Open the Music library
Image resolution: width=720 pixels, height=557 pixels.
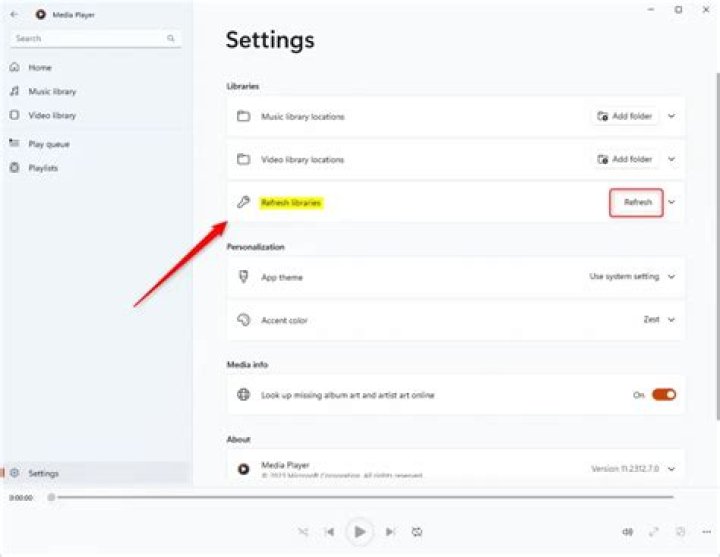pos(96,91)
